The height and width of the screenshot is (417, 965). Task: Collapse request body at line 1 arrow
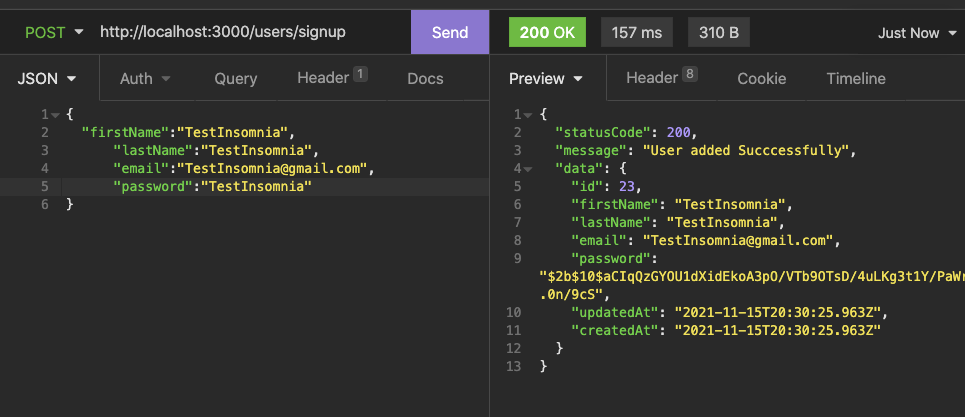pyautogui.click(x=55, y=115)
